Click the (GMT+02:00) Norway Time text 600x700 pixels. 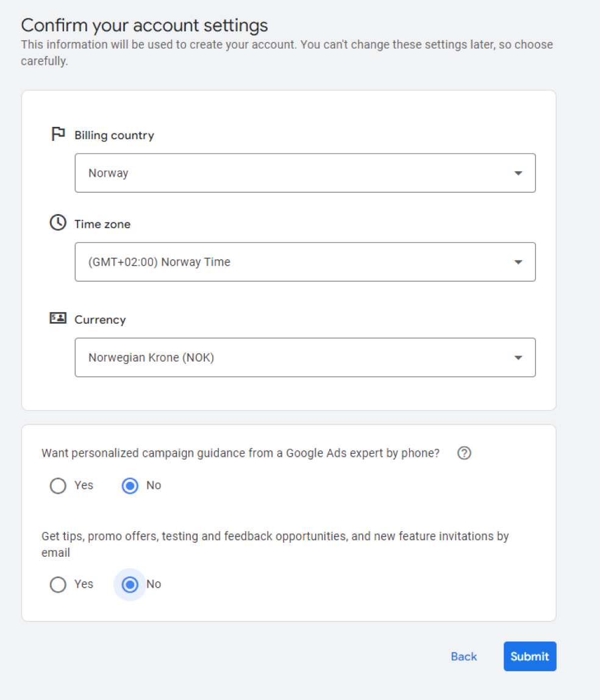pyautogui.click(x=159, y=262)
